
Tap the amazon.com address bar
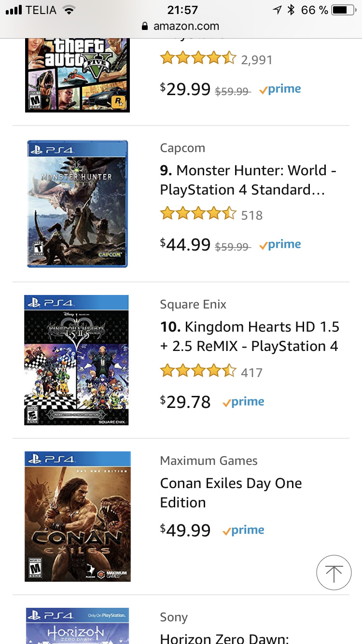[x=181, y=27]
